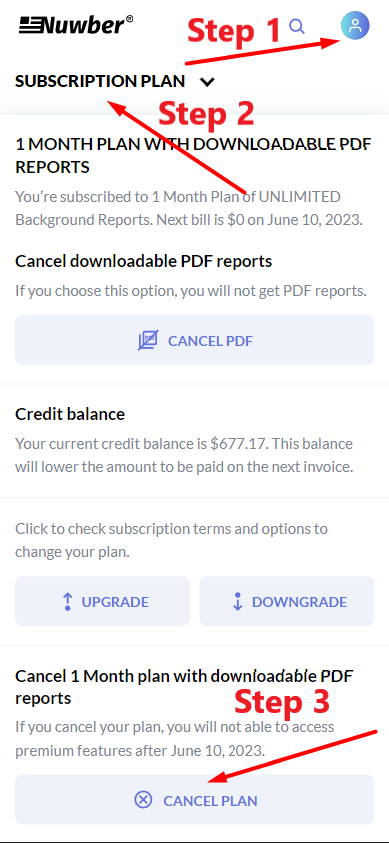
Task: Click the down-arrow icon beside DOWNGRADE
Action: pos(237,602)
